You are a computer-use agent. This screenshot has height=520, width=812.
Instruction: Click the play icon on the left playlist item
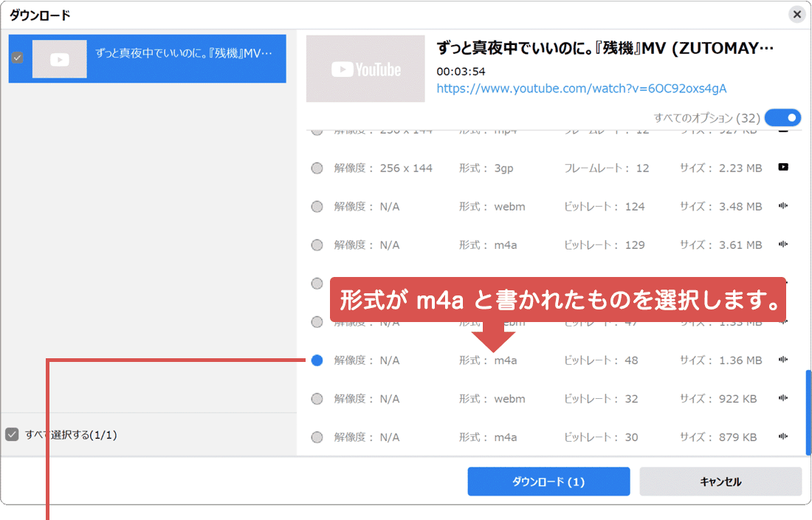click(59, 59)
